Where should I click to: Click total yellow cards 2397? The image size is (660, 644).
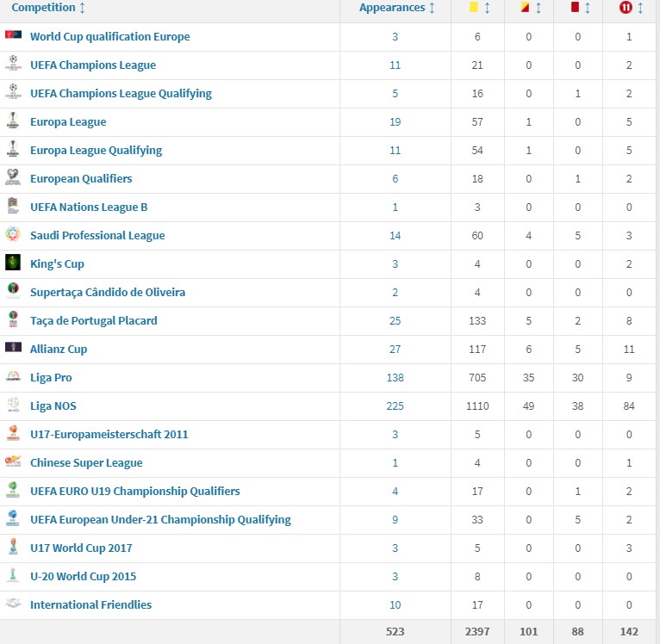click(477, 632)
